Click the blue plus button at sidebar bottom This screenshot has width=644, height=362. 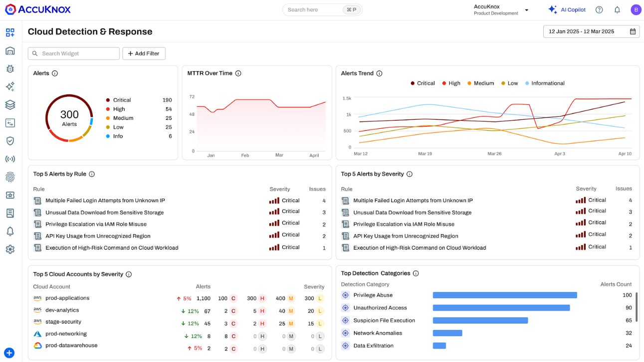(9, 353)
